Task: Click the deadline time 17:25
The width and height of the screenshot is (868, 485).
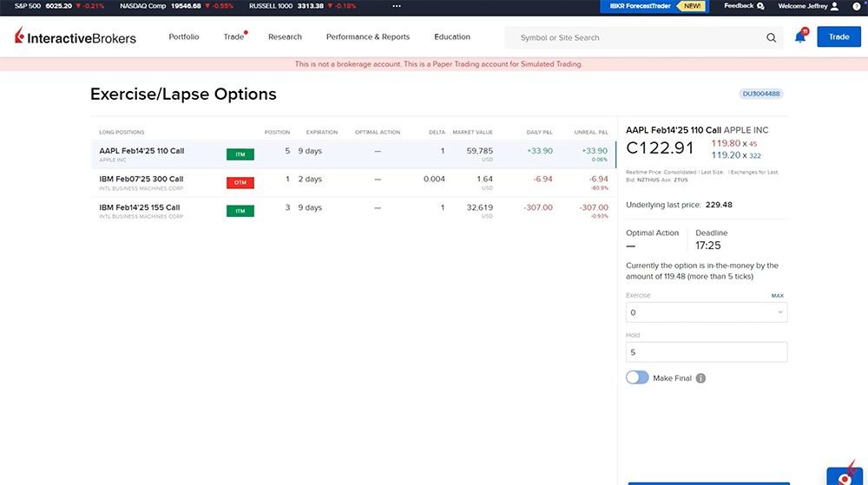Action: 708,246
